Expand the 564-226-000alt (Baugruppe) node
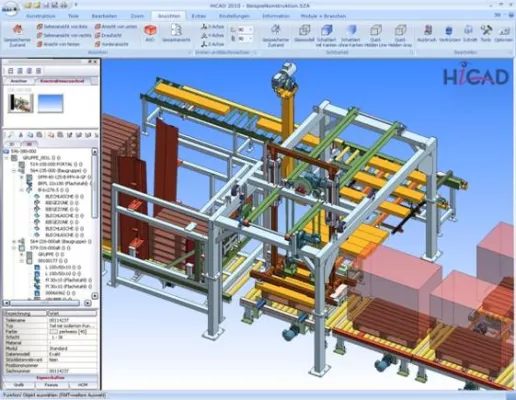Image resolution: width=516 pixels, height=400 pixels. 14,241
